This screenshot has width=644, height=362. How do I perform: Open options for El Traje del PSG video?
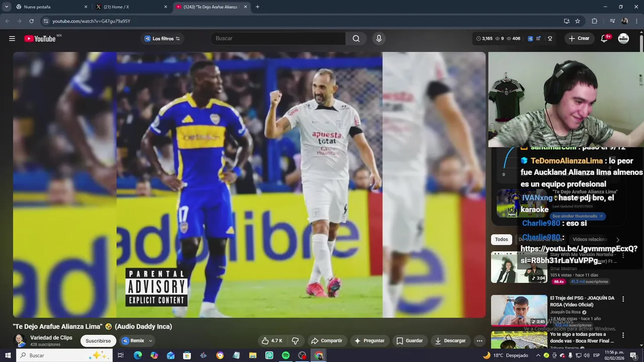623,299
